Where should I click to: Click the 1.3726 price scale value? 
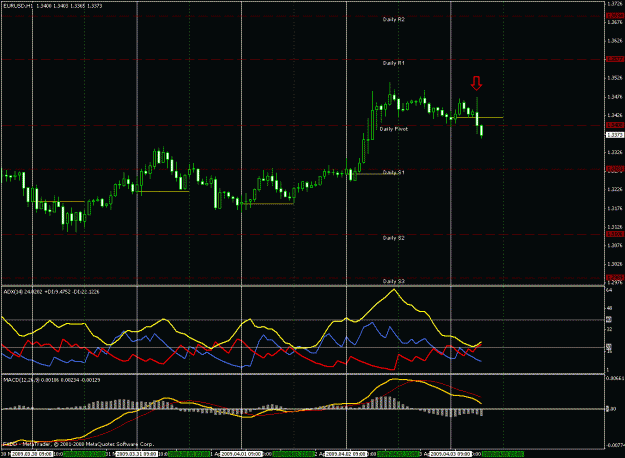point(615,4)
